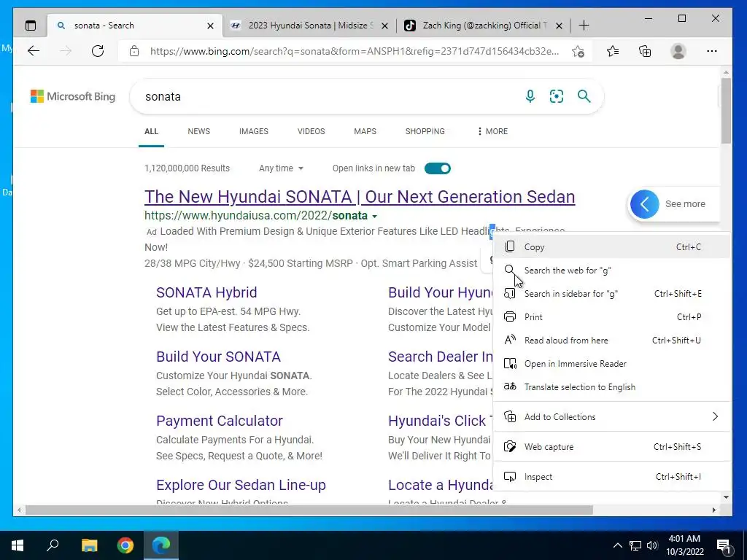
Task: Start voice search with microphone icon
Action: (530, 96)
